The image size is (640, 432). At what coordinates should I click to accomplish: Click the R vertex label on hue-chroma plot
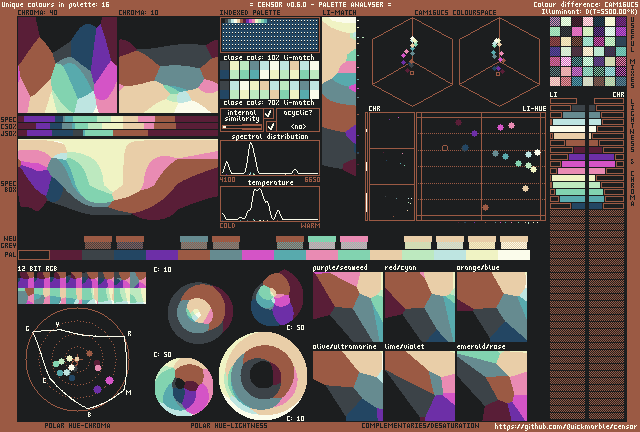[130, 334]
